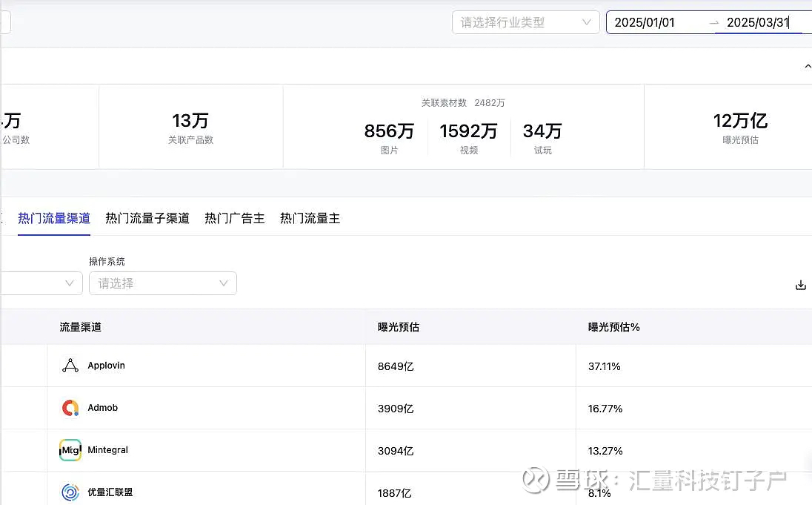Click the 3094亿 exposure value
The height and width of the screenshot is (505, 812).
396,451
